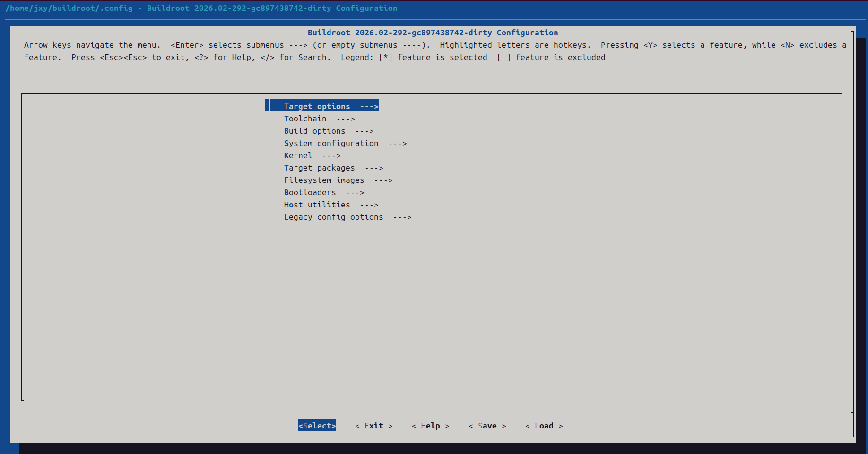Click the Save button
Image resolution: width=868 pixels, height=454 pixels.
[x=487, y=426]
